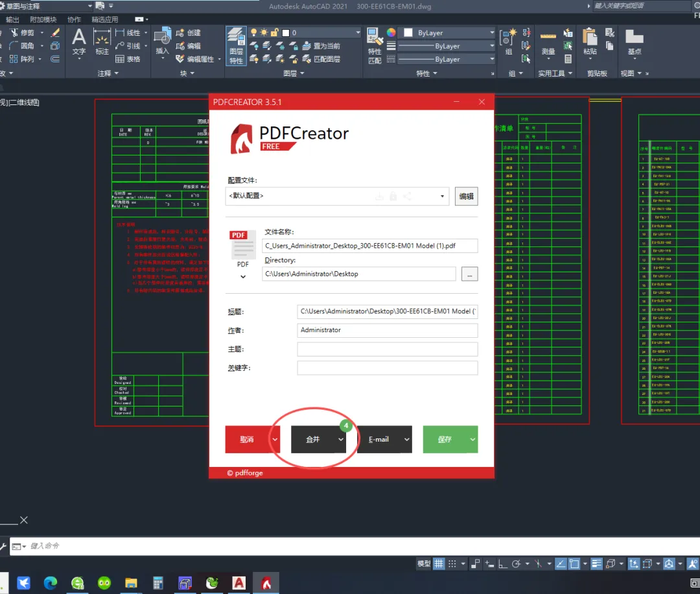Click the eraser icon in modify panel
The height and width of the screenshot is (594, 700).
coord(55,32)
